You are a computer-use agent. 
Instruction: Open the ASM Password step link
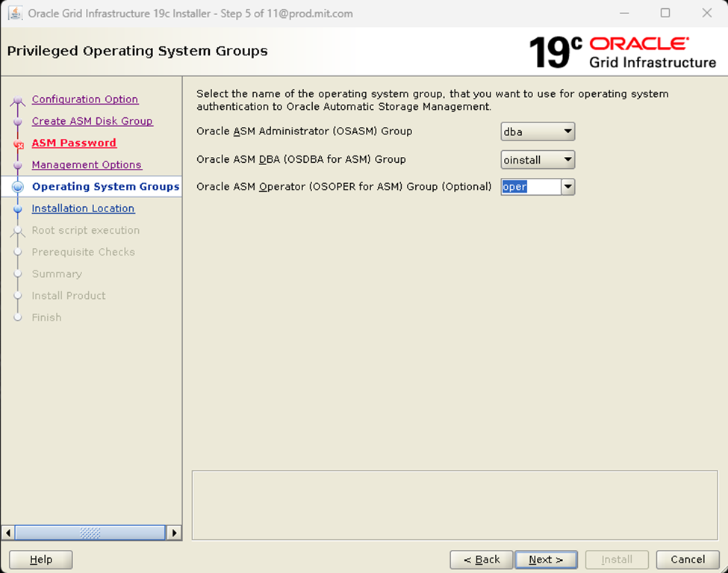[x=74, y=143]
